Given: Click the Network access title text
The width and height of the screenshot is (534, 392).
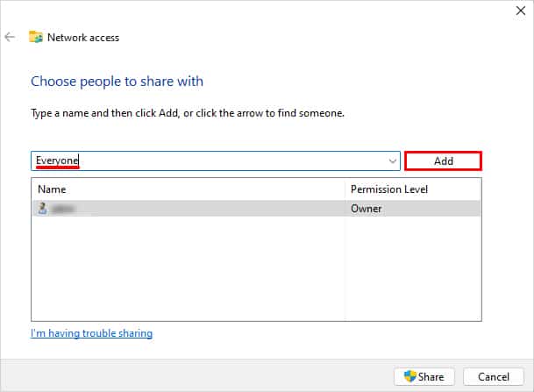Looking at the screenshot, I should click(x=83, y=38).
